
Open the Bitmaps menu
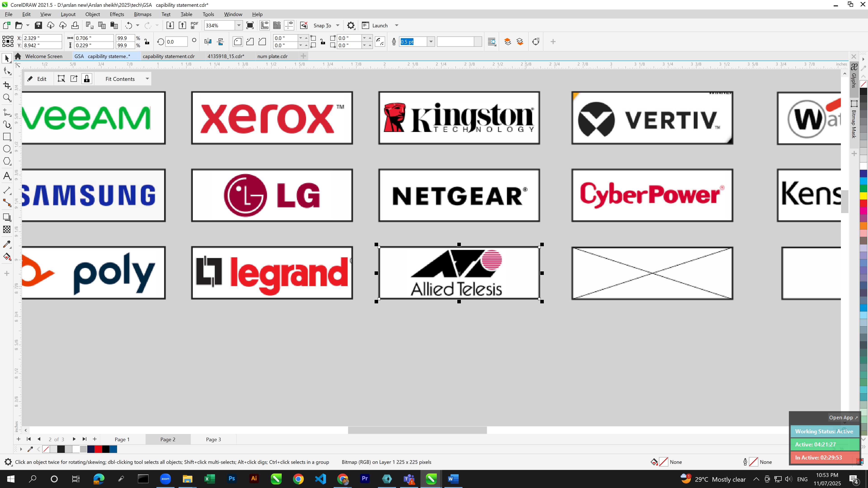[x=143, y=14]
